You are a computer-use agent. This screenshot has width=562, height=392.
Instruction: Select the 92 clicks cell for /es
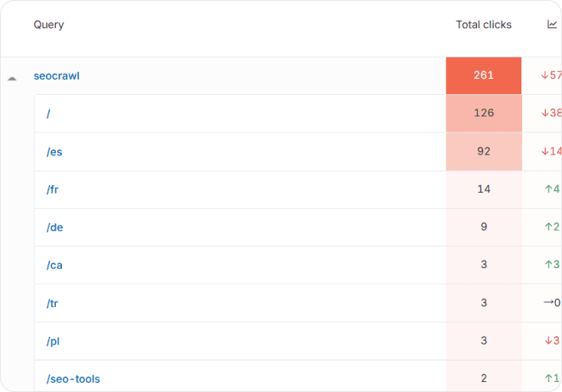click(x=484, y=151)
